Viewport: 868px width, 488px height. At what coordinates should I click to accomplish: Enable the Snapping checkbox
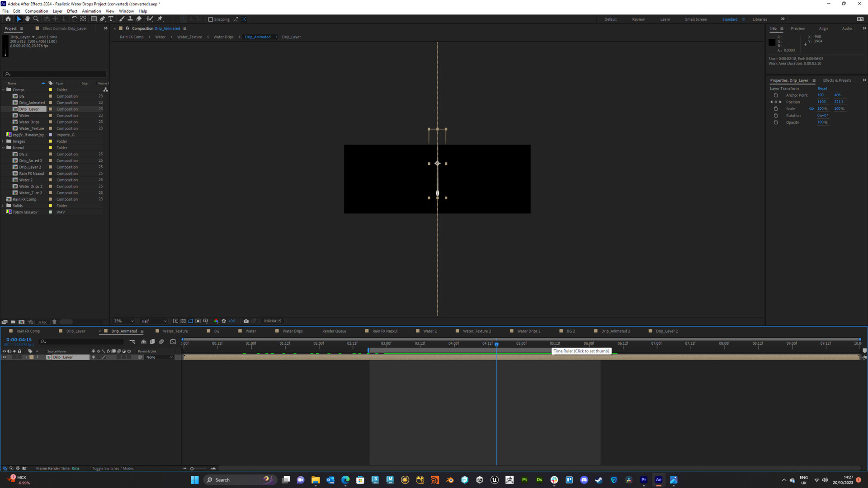211,19
